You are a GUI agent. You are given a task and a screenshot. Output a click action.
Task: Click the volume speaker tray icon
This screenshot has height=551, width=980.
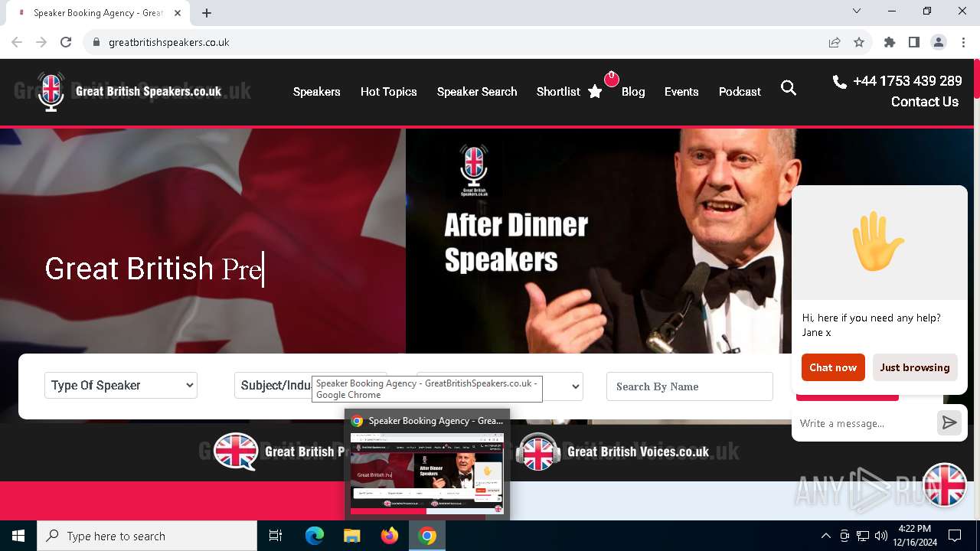point(881,536)
